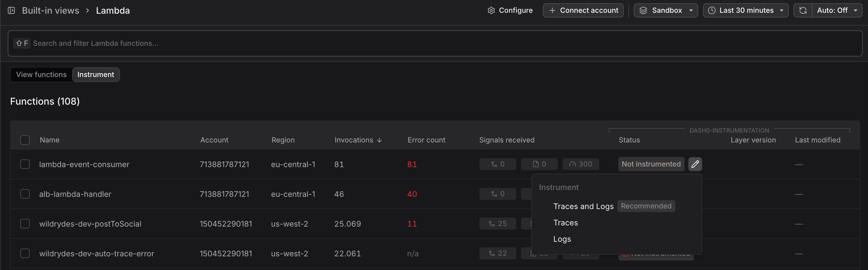
Task: Click the Layer version column header
Action: point(753,140)
